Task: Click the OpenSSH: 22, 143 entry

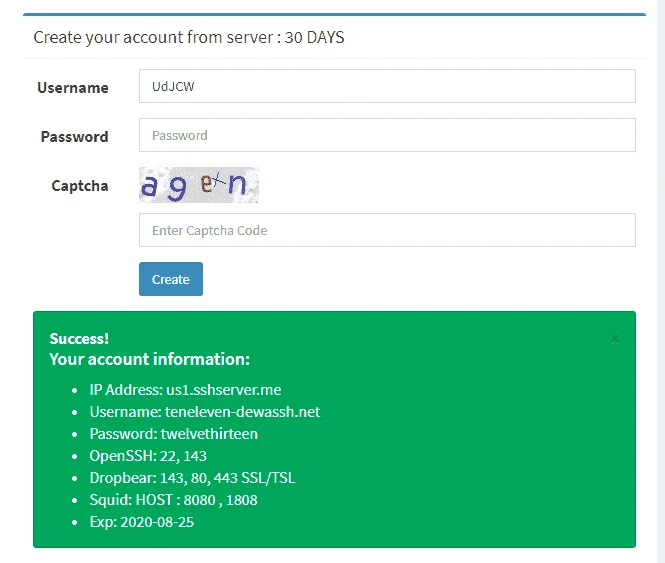Action: [x=148, y=456]
